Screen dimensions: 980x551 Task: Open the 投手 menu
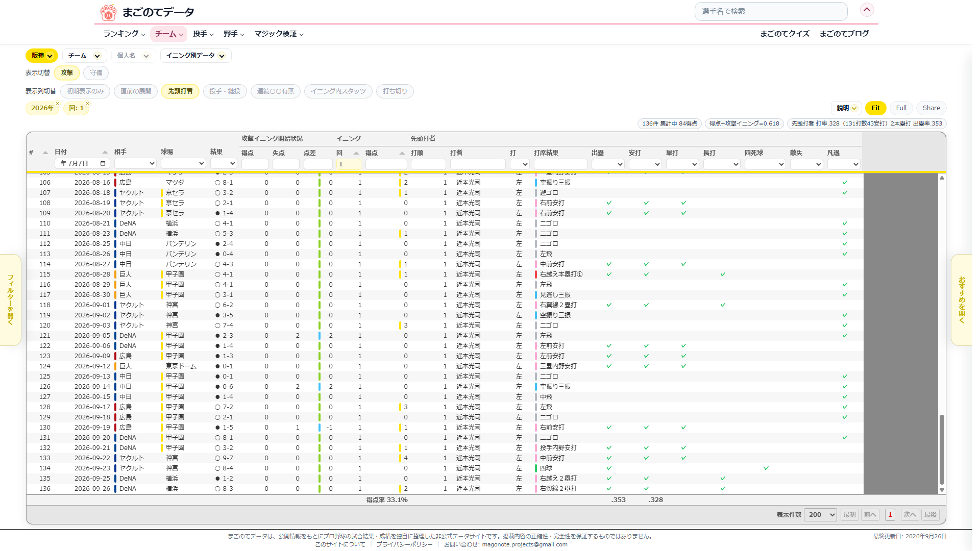203,34
